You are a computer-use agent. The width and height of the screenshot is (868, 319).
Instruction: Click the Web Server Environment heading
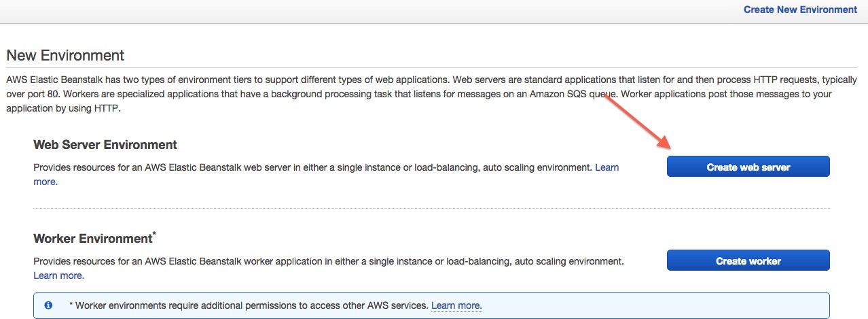tap(105, 145)
